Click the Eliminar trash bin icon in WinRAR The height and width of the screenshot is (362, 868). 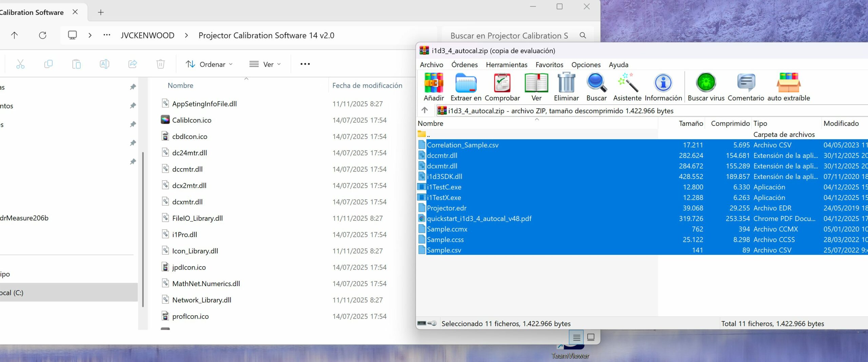[x=566, y=87]
